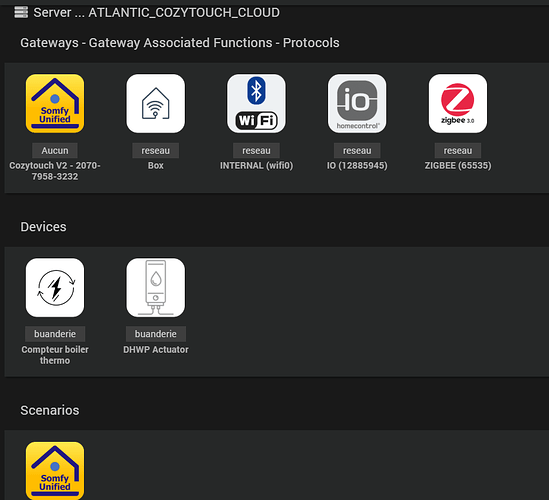Click the Aucun room tag under Cozytouch
The width and height of the screenshot is (549, 500).
coord(55,151)
